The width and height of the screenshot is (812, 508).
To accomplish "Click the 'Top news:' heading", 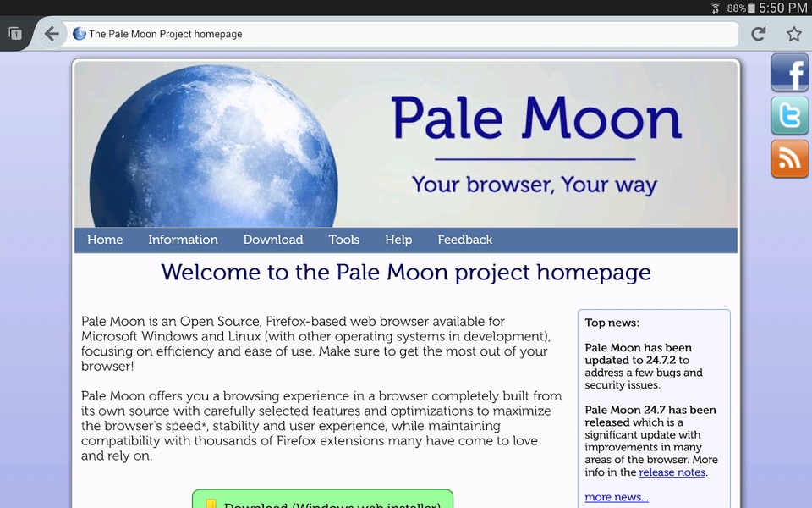I will coord(612,323).
